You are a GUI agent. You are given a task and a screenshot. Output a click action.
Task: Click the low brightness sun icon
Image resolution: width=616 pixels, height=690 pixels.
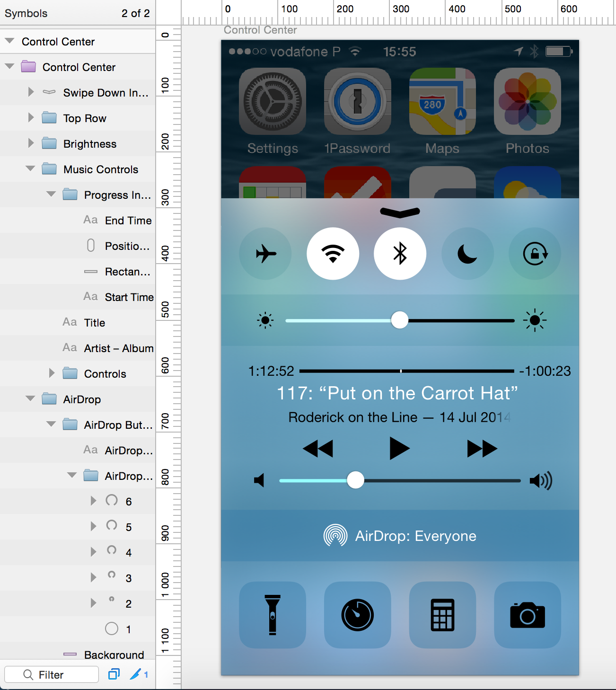pos(265,320)
